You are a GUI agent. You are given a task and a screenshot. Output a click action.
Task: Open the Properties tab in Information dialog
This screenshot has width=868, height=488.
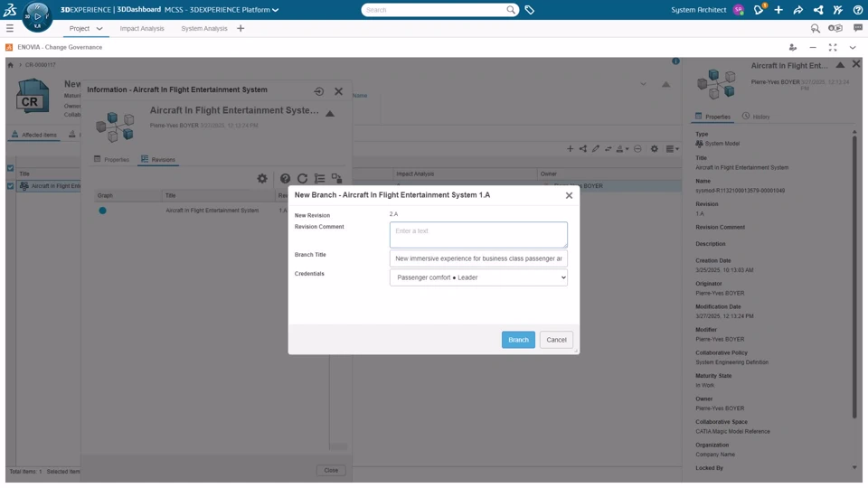[x=111, y=159]
